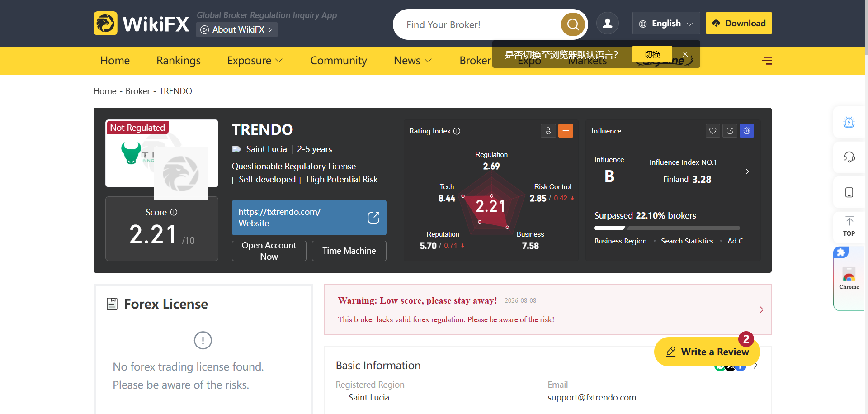Image resolution: width=868 pixels, height=414 pixels.
Task: Click the Time Machine button
Action: [349, 251]
